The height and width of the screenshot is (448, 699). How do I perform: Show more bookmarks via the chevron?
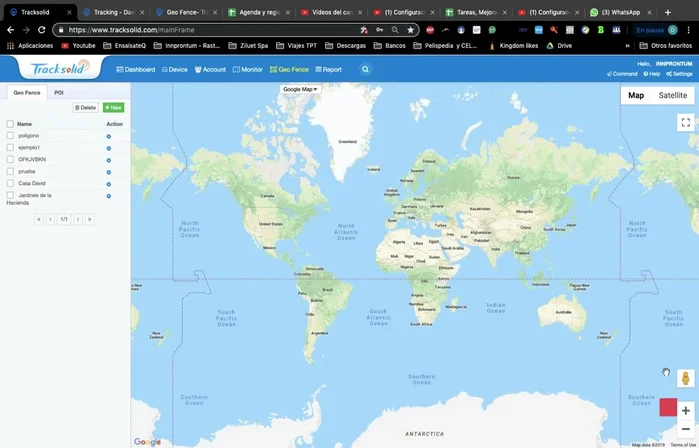628,45
